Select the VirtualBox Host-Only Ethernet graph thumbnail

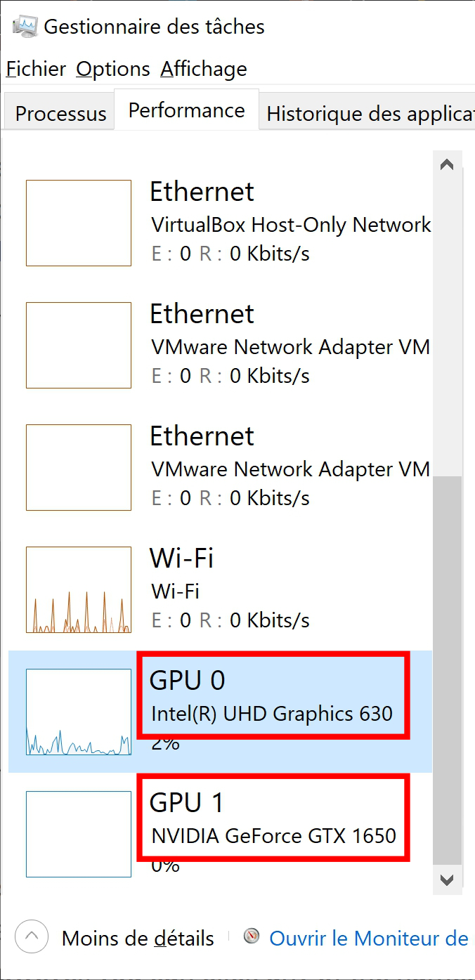(79, 223)
